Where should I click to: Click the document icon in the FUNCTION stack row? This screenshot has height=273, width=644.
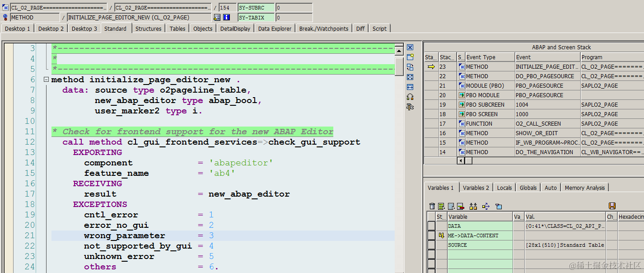461,123
